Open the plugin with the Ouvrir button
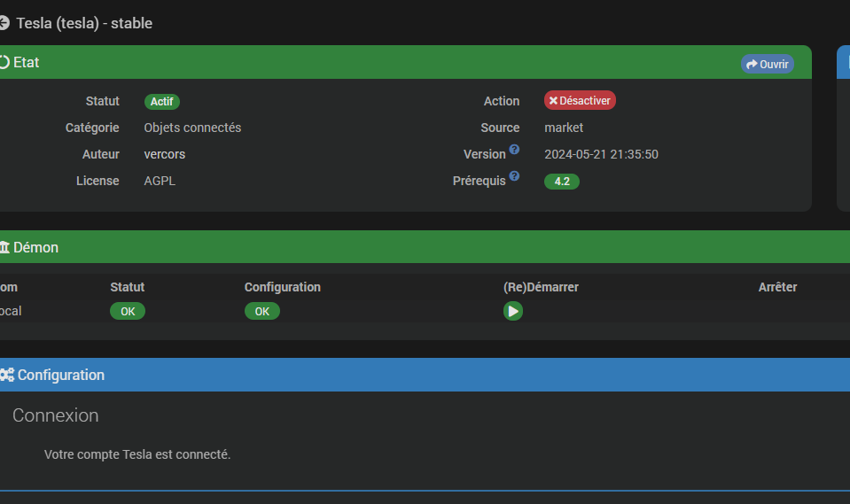This screenshot has height=504, width=850. 767,64
